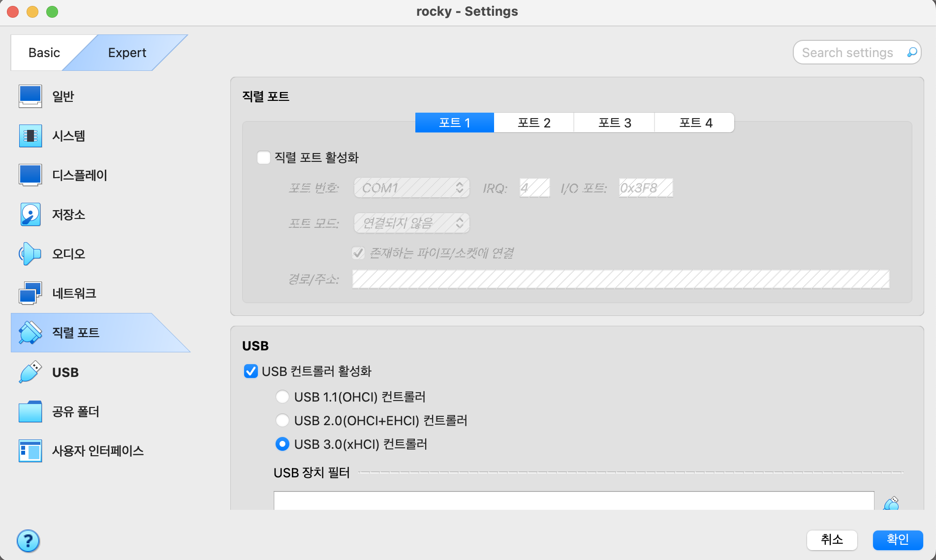The width and height of the screenshot is (936, 560).
Task: Open the 사용자 인터페이스 icon
Action: coord(30,451)
